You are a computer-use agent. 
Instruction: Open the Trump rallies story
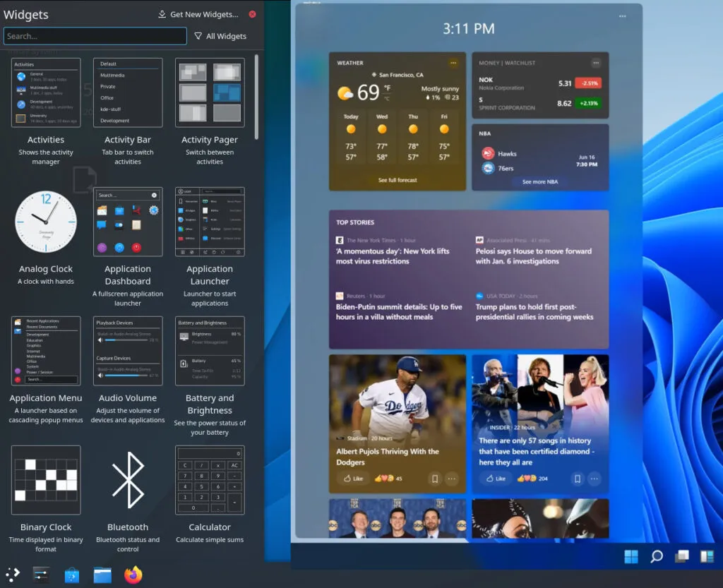534,312
